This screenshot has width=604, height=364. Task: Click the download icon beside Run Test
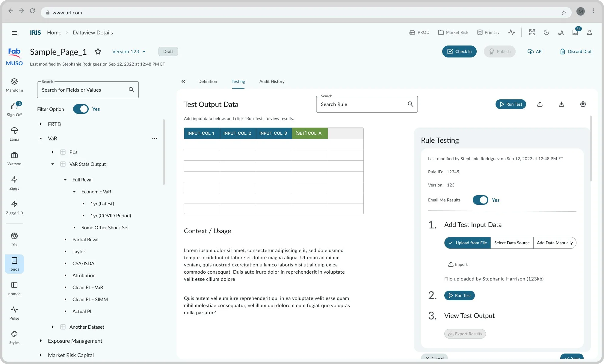[x=561, y=104]
